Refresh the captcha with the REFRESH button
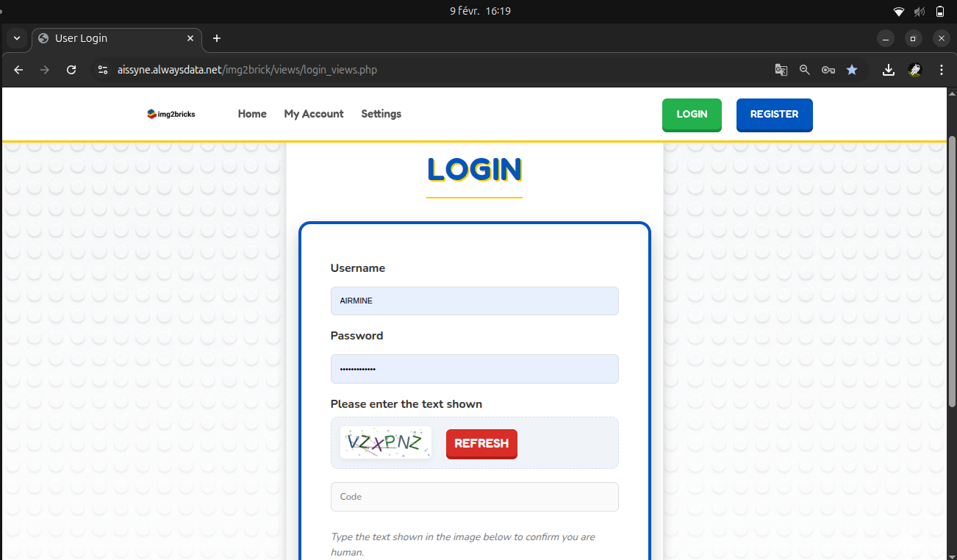 click(481, 444)
